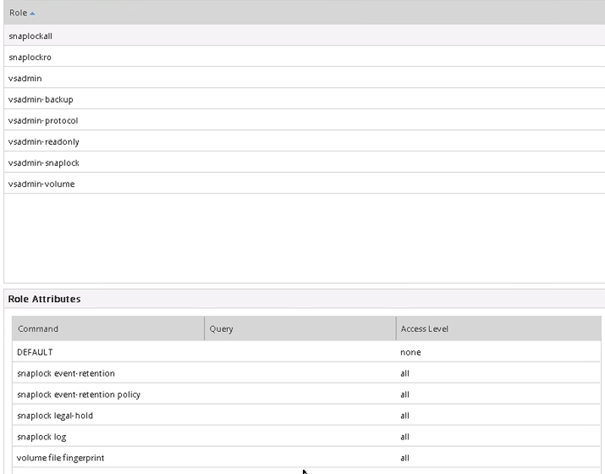Image resolution: width=605 pixels, height=474 pixels.
Task: Sort by the Query column header
Action: coord(221,328)
